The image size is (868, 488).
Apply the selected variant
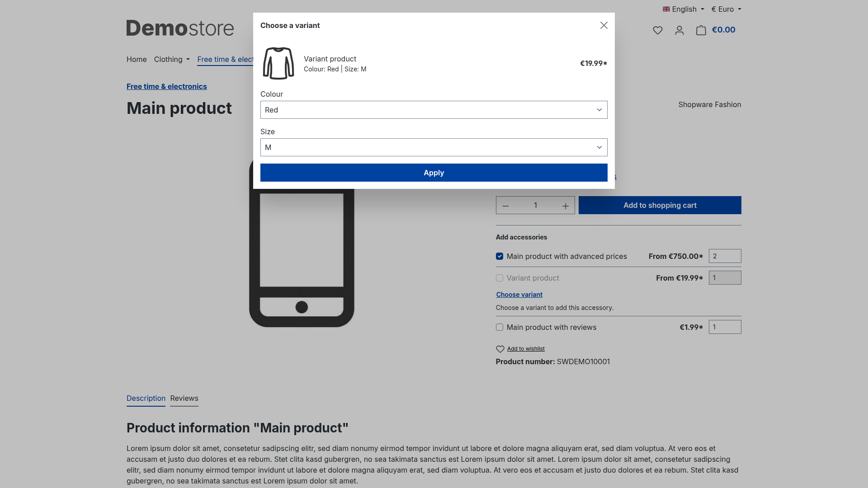(x=434, y=173)
